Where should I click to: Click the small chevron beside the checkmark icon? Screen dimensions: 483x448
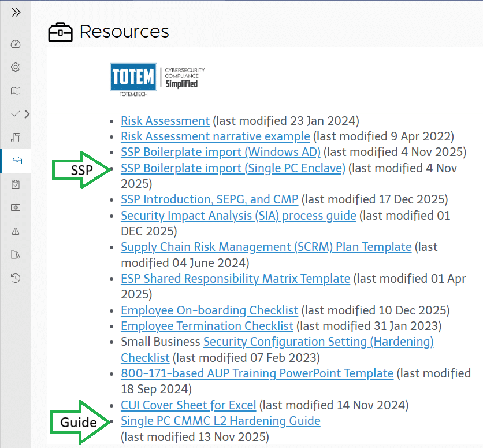(x=27, y=114)
